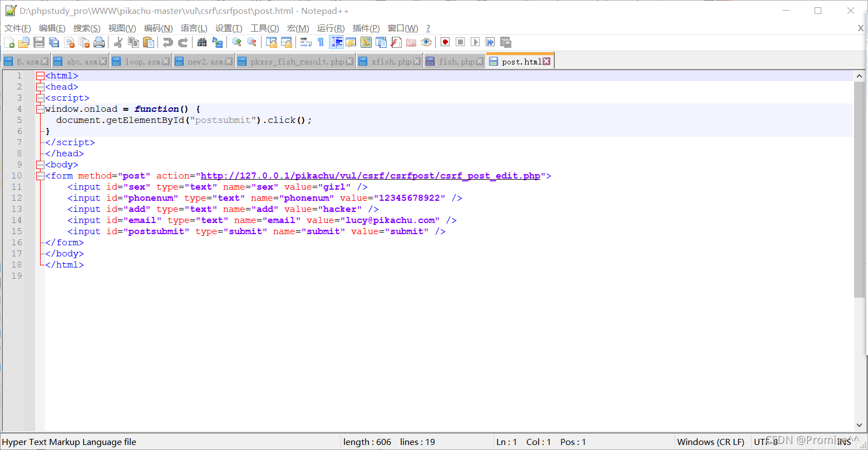868x450 pixels.
Task: Open the 语言(L) menu
Action: click(194, 28)
